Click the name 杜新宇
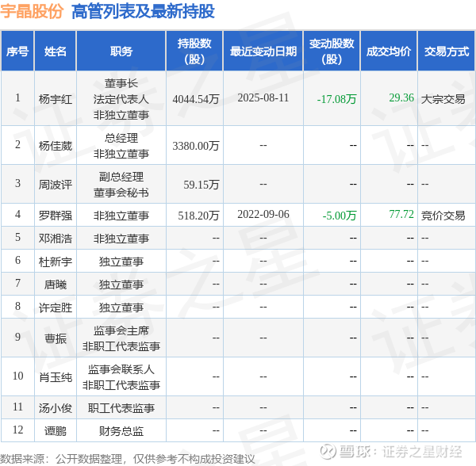476x466 pixels. [56, 262]
